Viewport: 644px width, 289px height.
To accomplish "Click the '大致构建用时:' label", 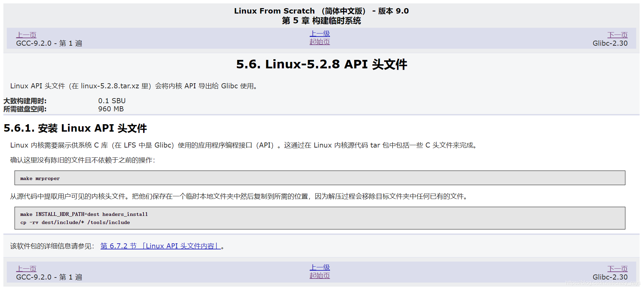I will tap(25, 101).
